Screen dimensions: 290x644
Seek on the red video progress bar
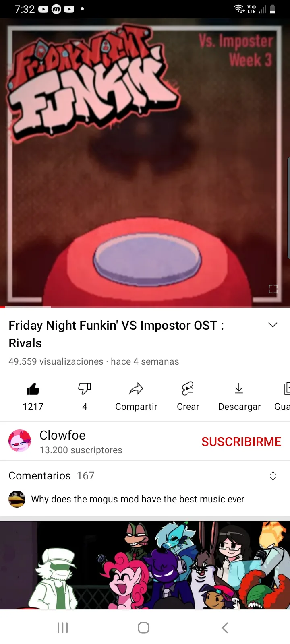[x=145, y=307]
